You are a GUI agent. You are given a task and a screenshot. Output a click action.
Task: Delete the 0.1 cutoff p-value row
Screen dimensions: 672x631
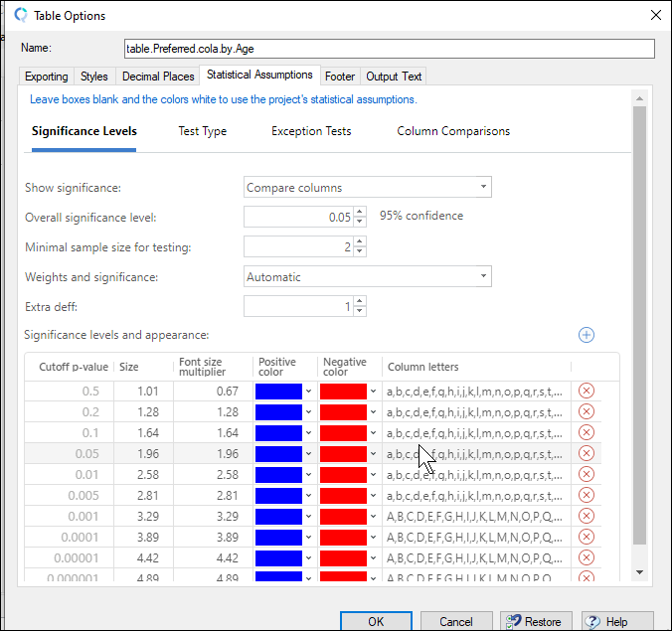pyautogui.click(x=586, y=432)
